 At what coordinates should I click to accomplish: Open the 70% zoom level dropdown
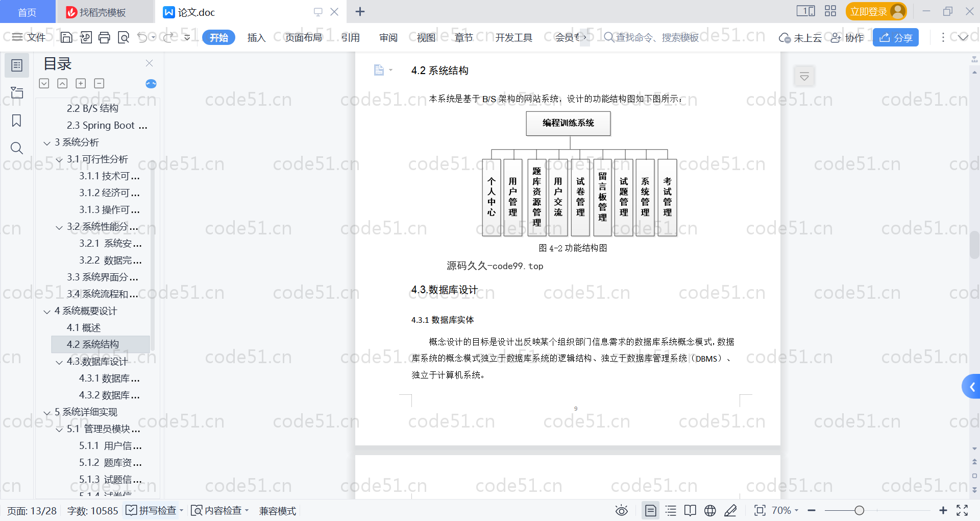pyautogui.click(x=785, y=510)
